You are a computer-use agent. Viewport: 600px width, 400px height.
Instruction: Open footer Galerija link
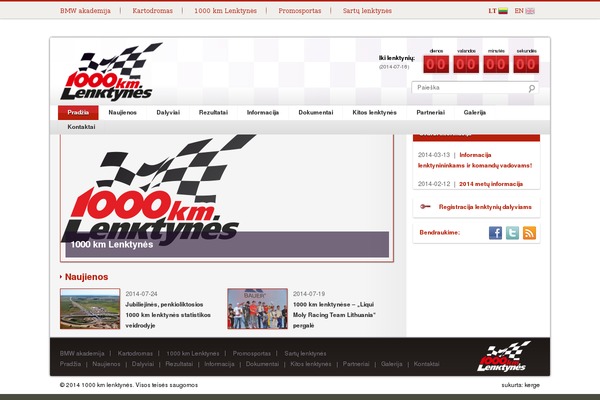click(x=391, y=364)
